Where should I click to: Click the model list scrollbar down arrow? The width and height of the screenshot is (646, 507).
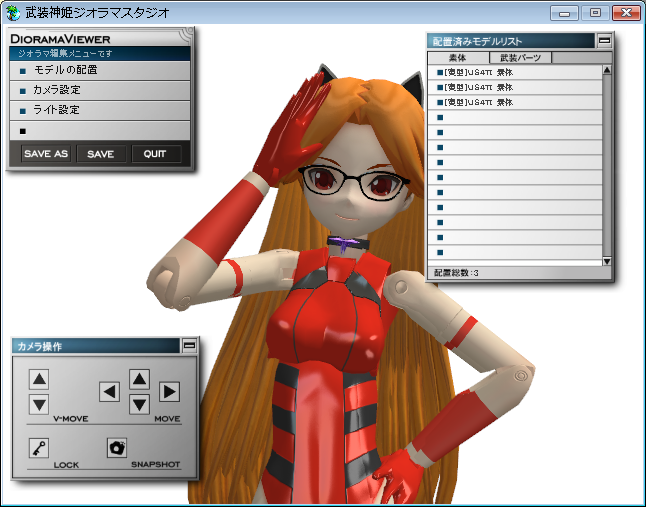[607, 261]
